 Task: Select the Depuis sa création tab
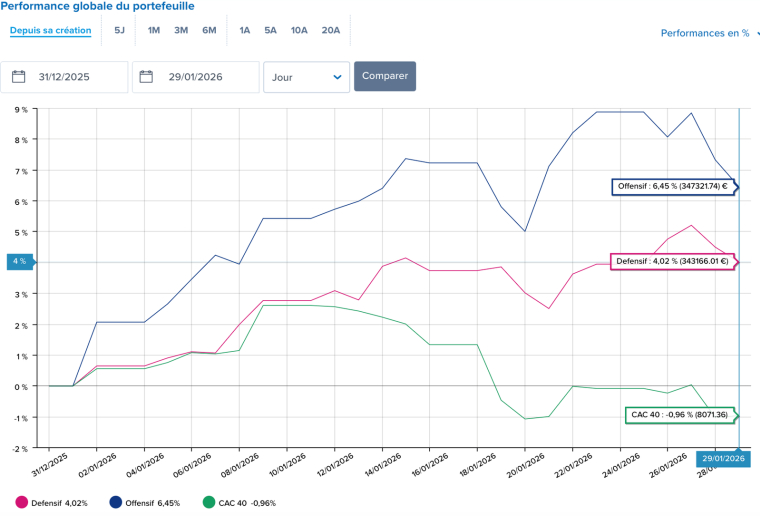click(50, 30)
